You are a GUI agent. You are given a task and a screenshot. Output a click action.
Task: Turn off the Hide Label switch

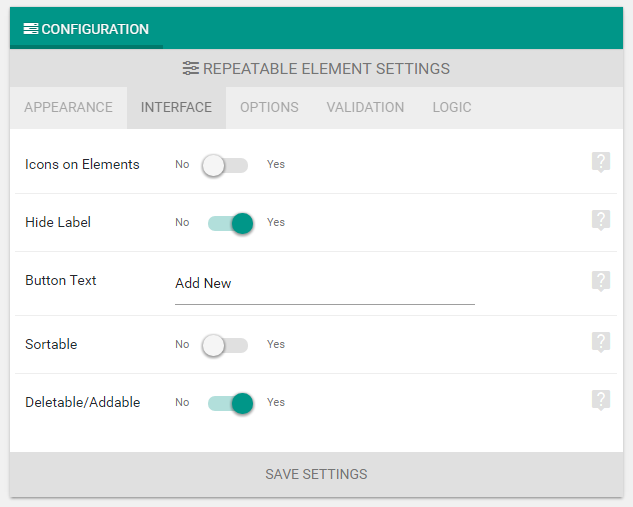click(231, 223)
